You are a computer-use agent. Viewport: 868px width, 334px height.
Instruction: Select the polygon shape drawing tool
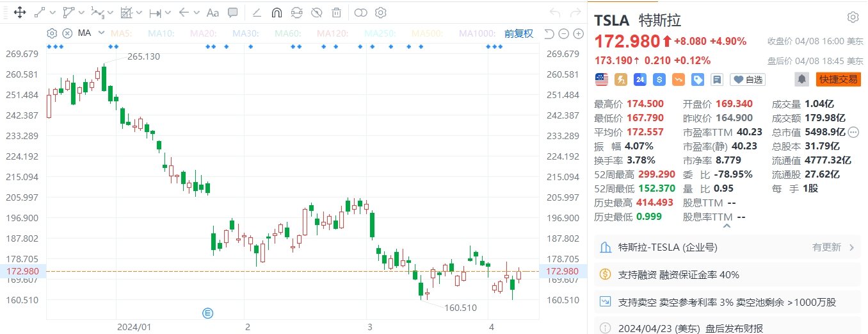[69, 12]
